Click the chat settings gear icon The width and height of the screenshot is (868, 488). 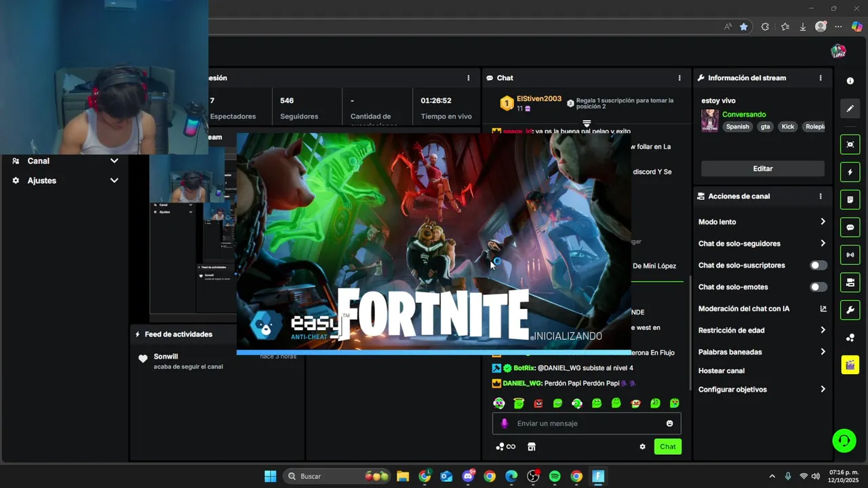pyautogui.click(x=642, y=447)
